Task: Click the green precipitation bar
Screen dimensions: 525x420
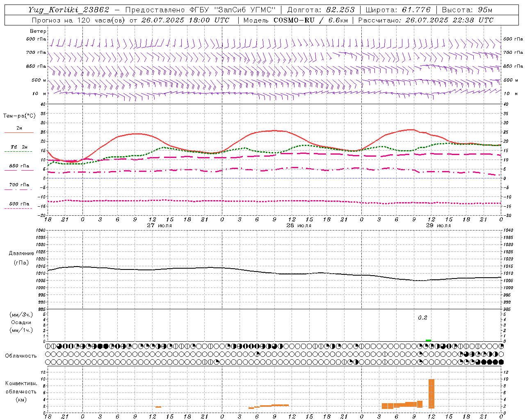Action: tap(428, 340)
